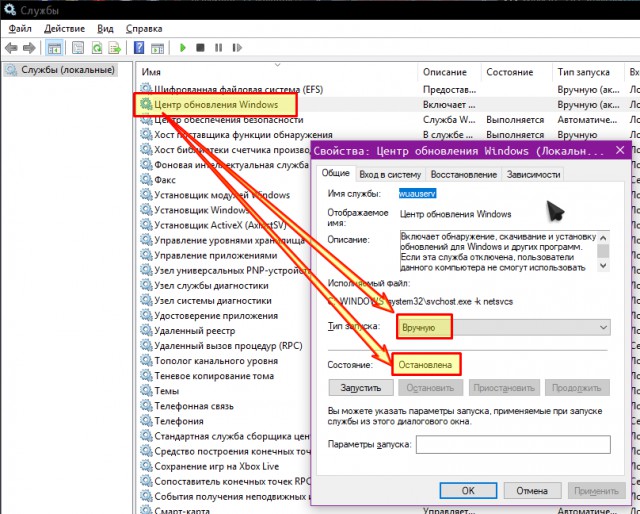This screenshot has width=640, height=514.
Task: Click the gear icon beside Факс
Action: 146,179
